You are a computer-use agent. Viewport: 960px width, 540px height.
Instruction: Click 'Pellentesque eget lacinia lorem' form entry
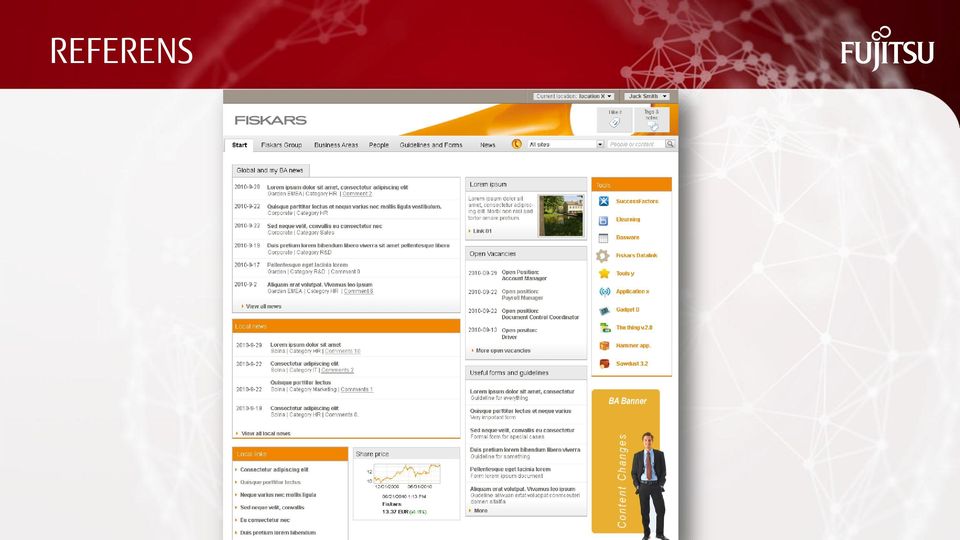coord(510,469)
